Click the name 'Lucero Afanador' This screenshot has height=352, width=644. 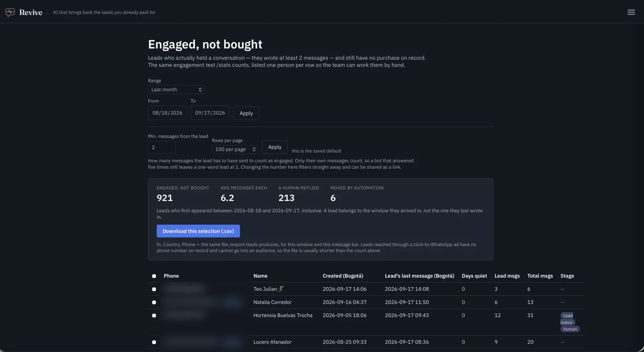pyautogui.click(x=272, y=342)
